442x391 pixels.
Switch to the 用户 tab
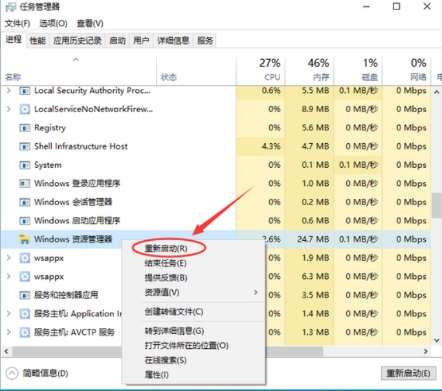141,41
